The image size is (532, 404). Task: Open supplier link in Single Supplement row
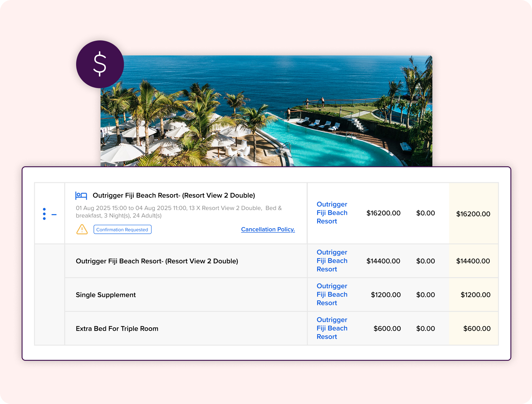(x=332, y=294)
